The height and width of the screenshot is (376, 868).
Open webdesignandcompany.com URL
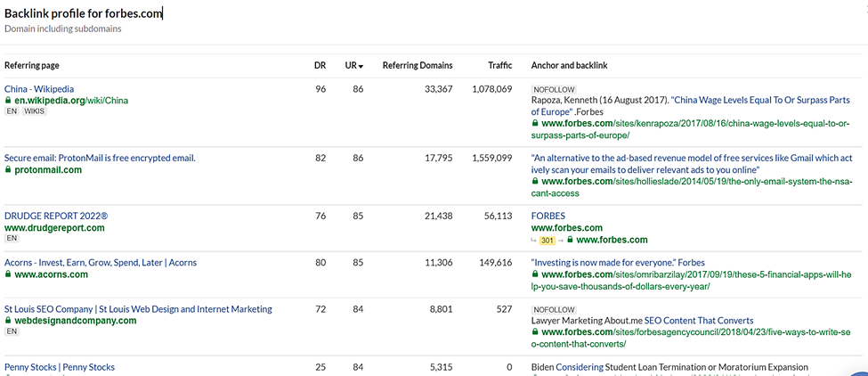pyautogui.click(x=76, y=321)
